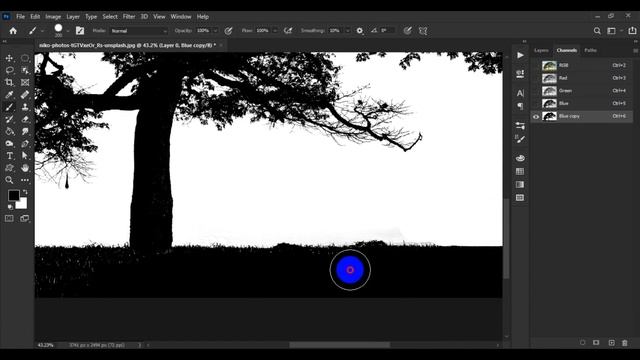Select the Paint Bucket tool
This screenshot has height=360, width=640.
[x=9, y=131]
